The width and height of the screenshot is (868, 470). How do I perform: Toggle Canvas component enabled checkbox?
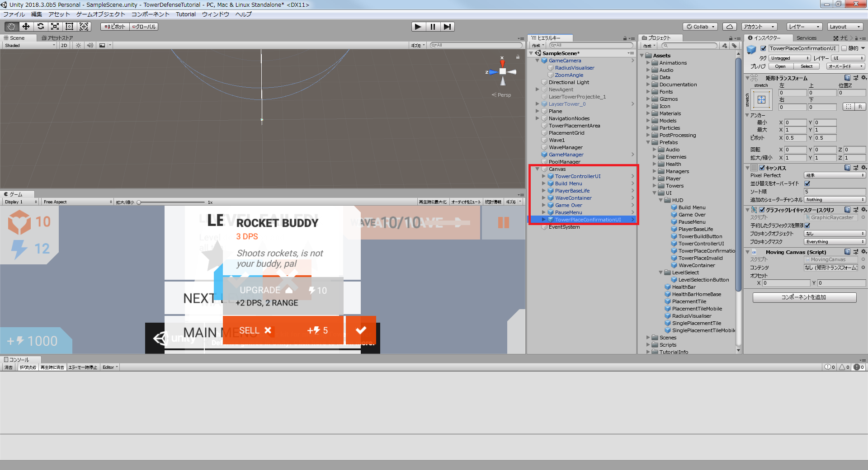click(762, 168)
